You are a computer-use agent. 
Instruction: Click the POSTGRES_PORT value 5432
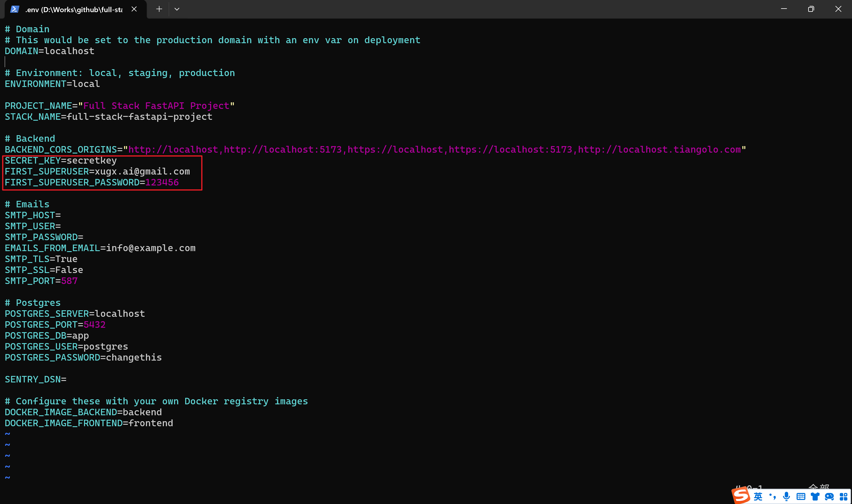94,325
